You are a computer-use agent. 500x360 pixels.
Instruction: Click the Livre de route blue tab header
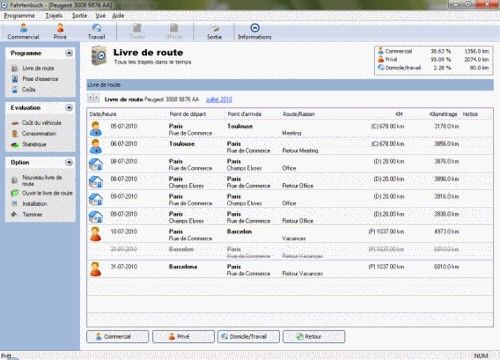click(x=290, y=85)
